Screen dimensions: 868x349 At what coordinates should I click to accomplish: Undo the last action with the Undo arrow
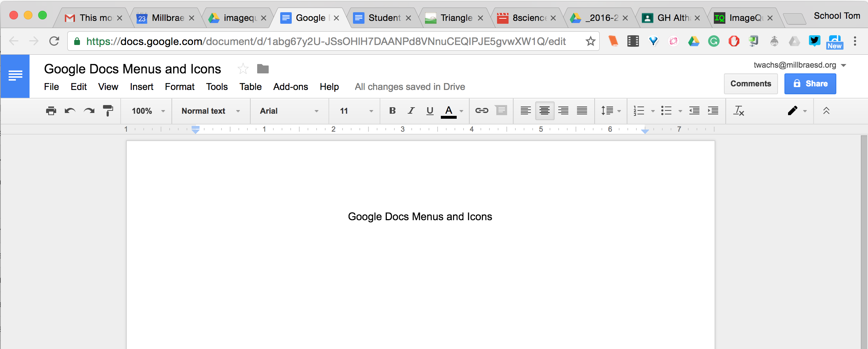(x=70, y=111)
